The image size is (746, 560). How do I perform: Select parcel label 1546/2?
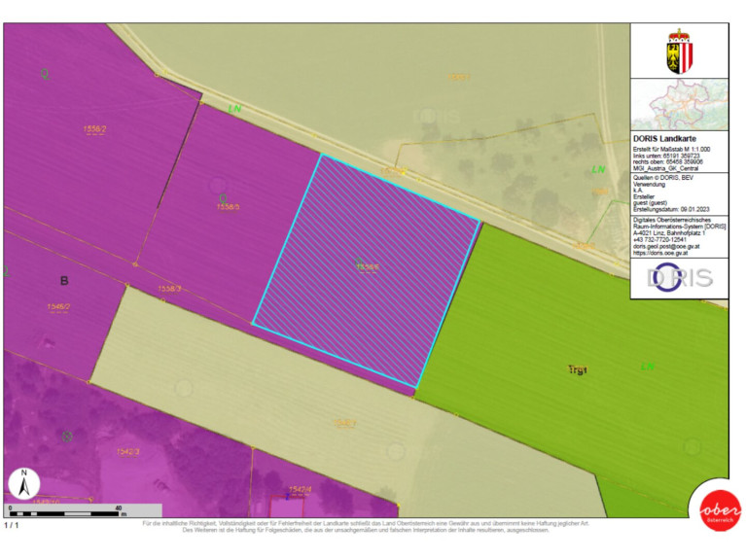point(58,307)
